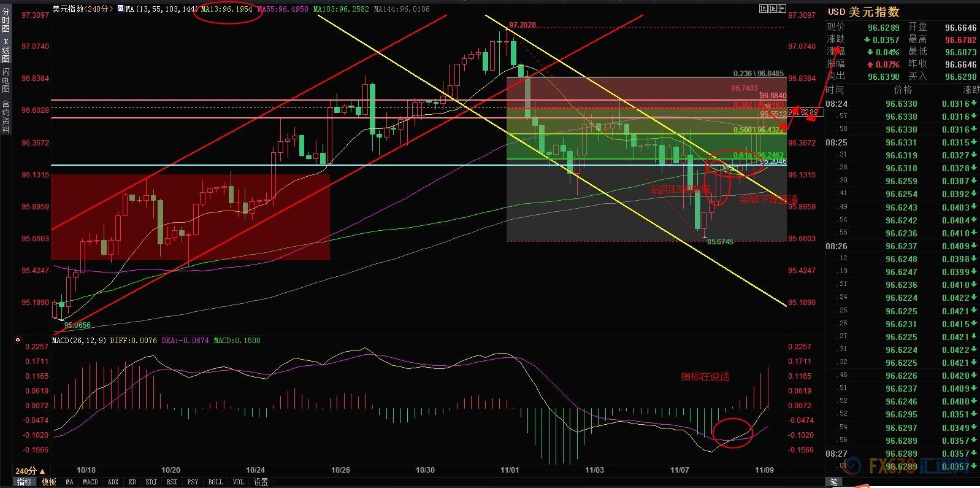The width and height of the screenshot is (980, 488).
Task: Apply the KD indicator
Action: pos(132,482)
